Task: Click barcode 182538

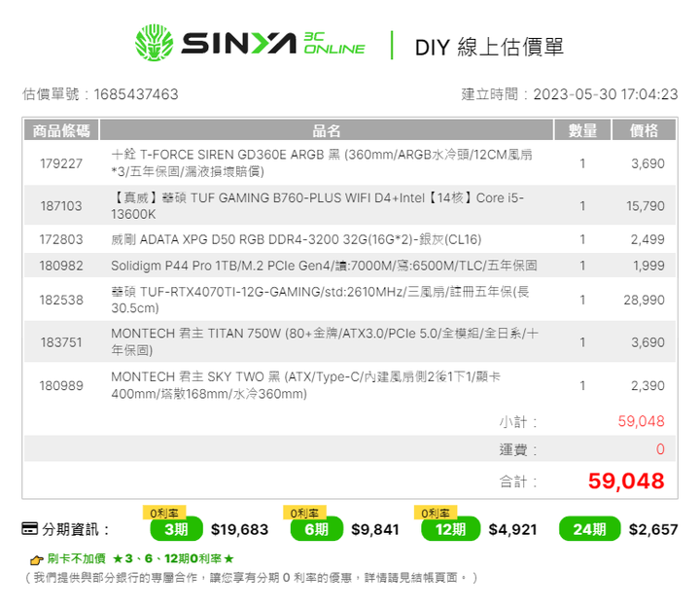Action: pyautogui.click(x=61, y=301)
